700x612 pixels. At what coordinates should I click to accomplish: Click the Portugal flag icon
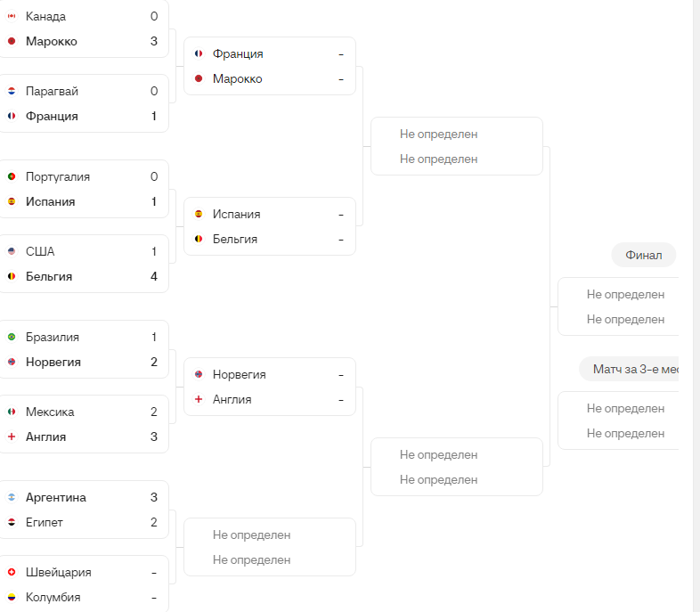(12, 176)
